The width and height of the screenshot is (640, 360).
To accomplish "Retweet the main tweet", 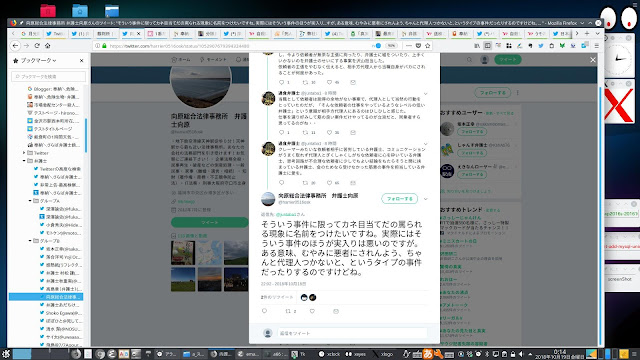I will 288,311.
